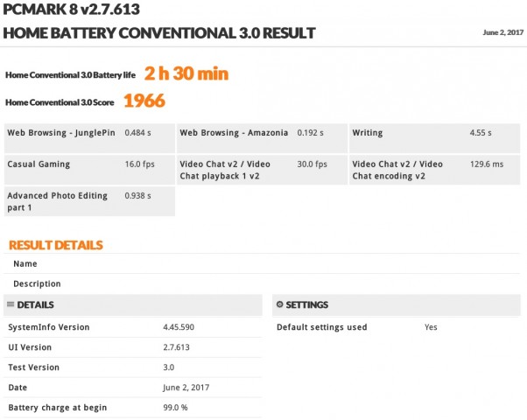Click the RESULT DETAILS orange heading
Screen dimensions: 527x420
click(x=56, y=245)
